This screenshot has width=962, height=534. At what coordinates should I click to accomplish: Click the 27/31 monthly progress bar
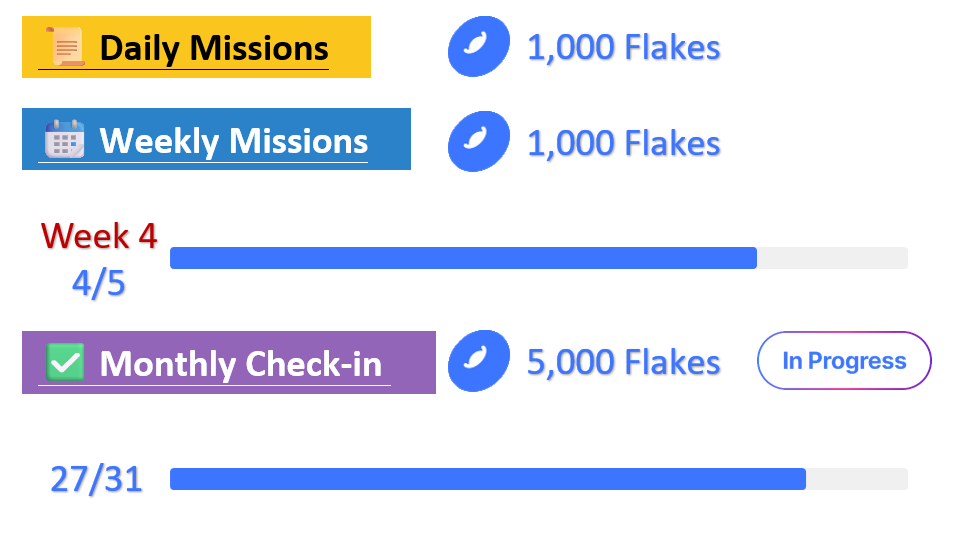488,479
